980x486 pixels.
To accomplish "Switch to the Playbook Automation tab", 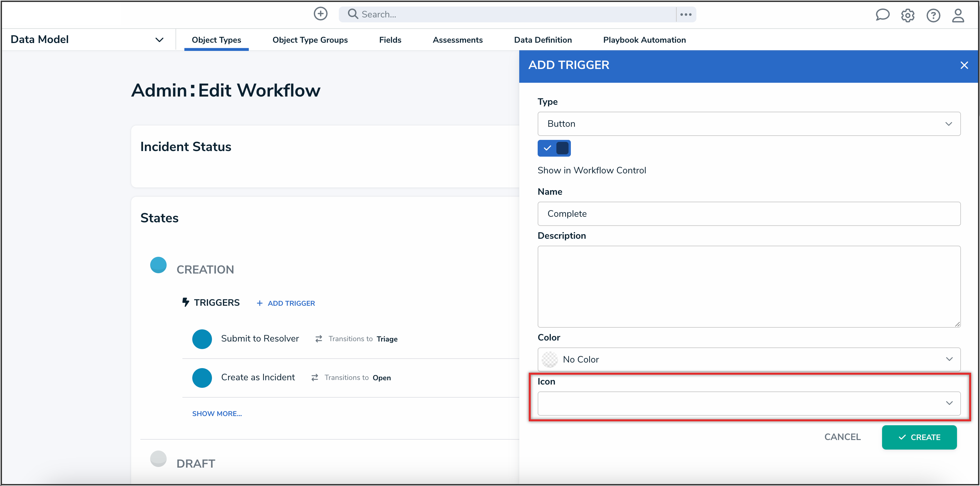I will point(644,40).
